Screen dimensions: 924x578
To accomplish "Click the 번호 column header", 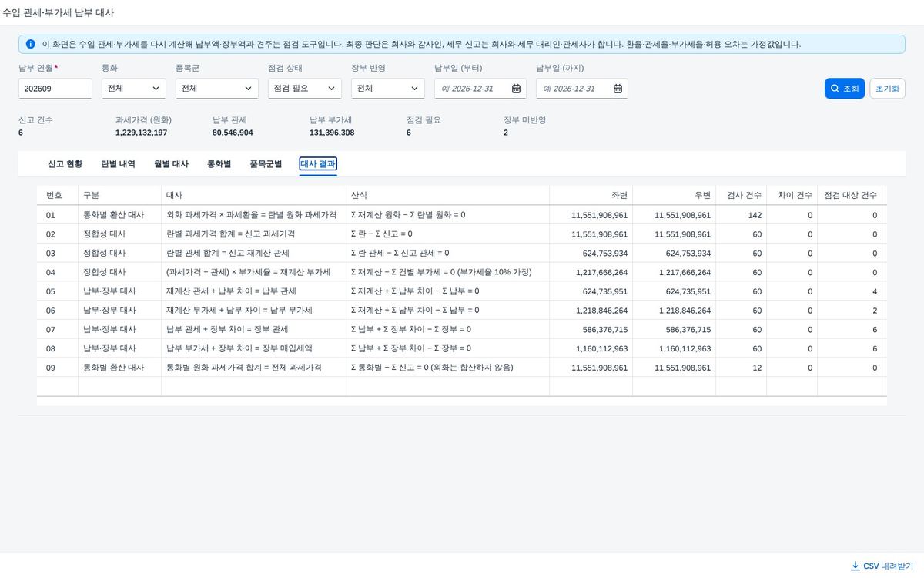I will (58, 195).
